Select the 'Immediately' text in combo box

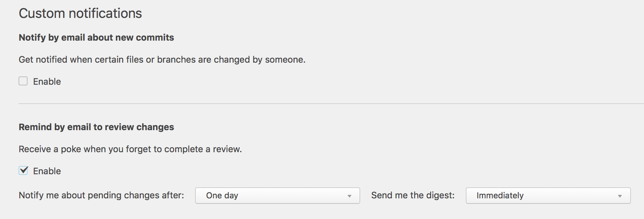point(500,196)
